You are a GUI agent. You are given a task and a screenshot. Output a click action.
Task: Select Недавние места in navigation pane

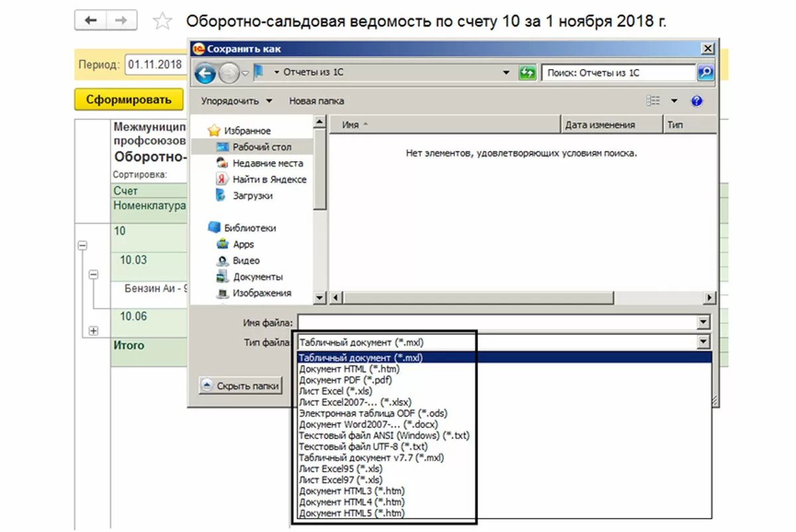pos(259,163)
